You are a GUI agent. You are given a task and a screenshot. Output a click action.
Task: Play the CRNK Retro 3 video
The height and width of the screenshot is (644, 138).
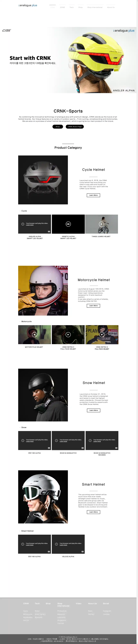102,334
